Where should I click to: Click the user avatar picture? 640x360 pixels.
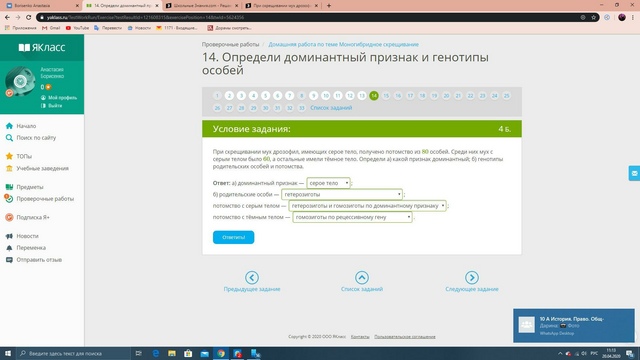tap(20, 82)
